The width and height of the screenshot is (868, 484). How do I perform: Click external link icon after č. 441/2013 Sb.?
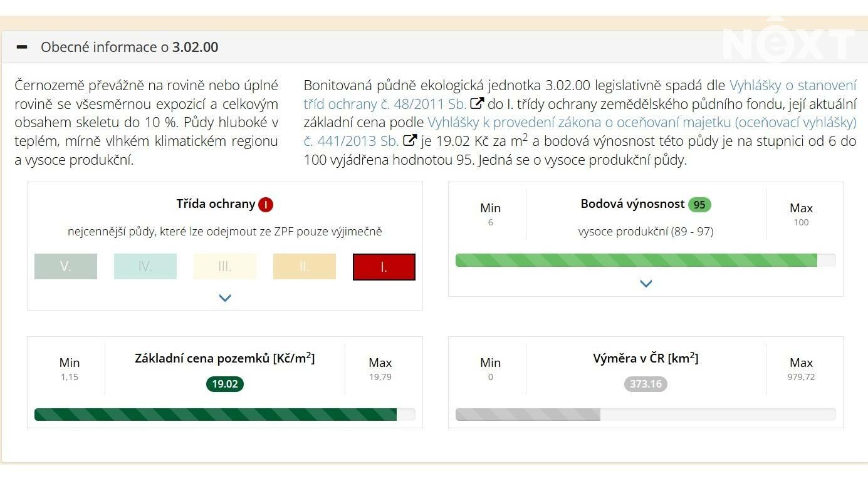click(410, 141)
